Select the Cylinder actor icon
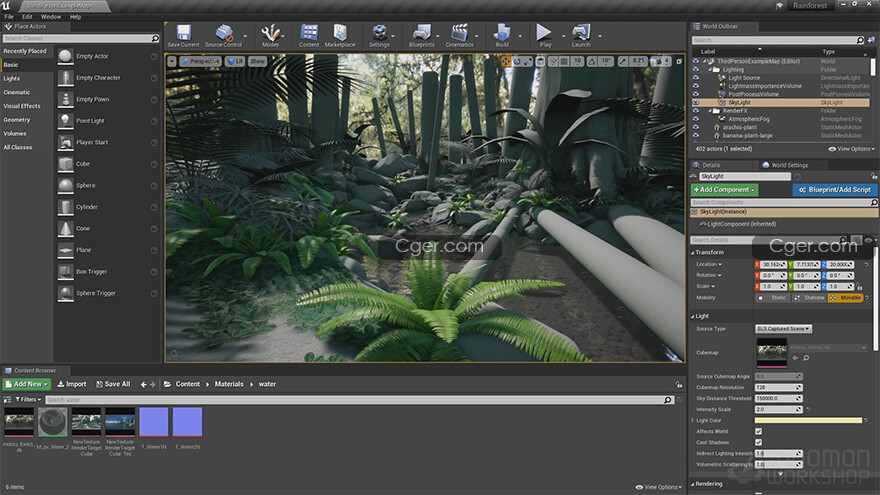 pos(66,207)
